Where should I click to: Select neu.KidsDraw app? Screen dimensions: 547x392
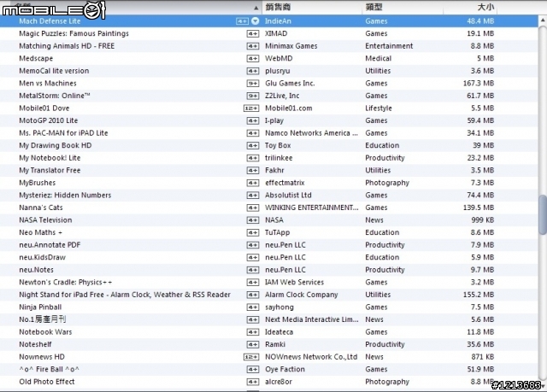42,258
